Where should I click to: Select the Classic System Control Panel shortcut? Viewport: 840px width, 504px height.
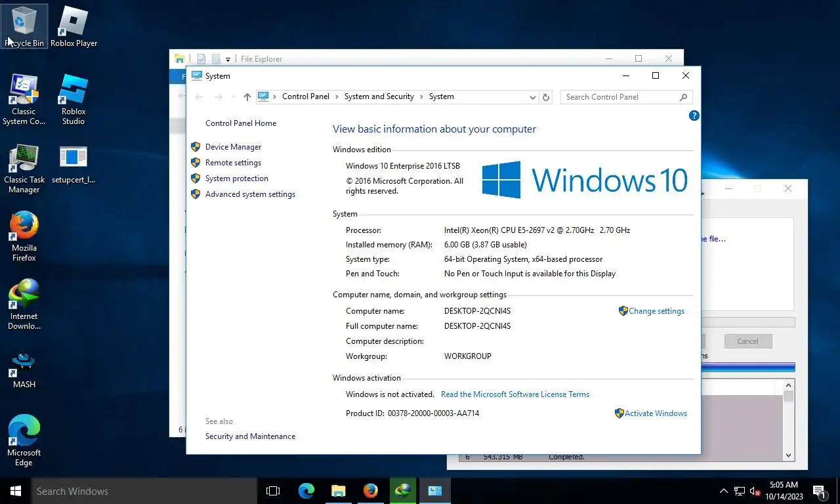point(24,99)
